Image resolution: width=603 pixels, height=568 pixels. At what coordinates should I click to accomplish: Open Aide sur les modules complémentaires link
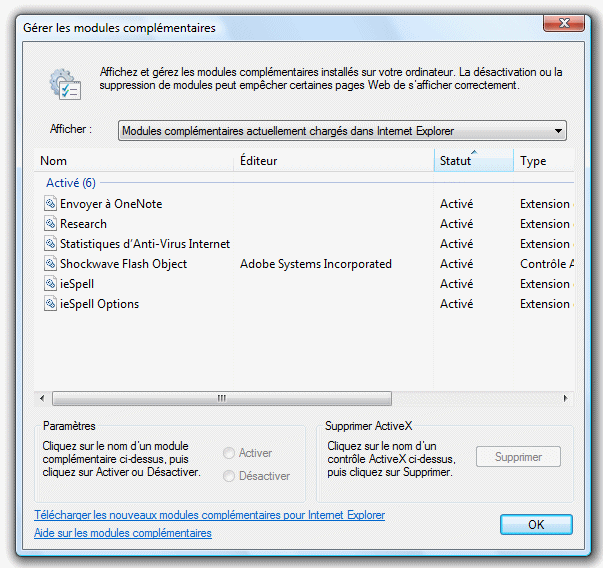[123, 533]
